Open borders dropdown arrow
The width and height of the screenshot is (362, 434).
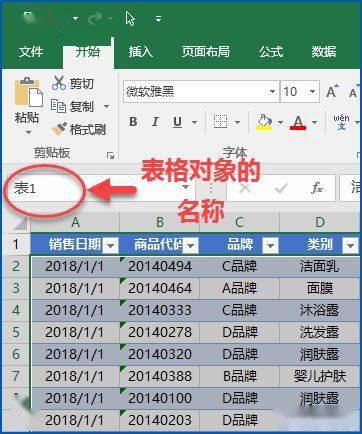(237, 122)
